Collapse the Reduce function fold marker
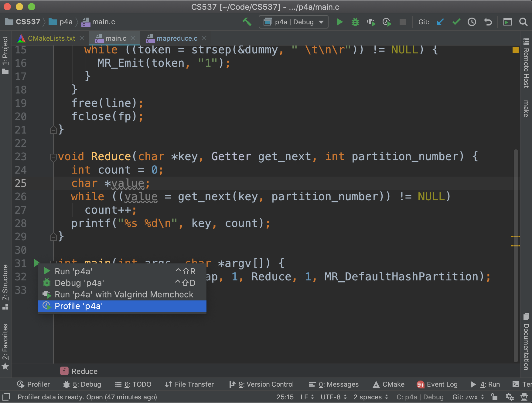 pos(53,157)
